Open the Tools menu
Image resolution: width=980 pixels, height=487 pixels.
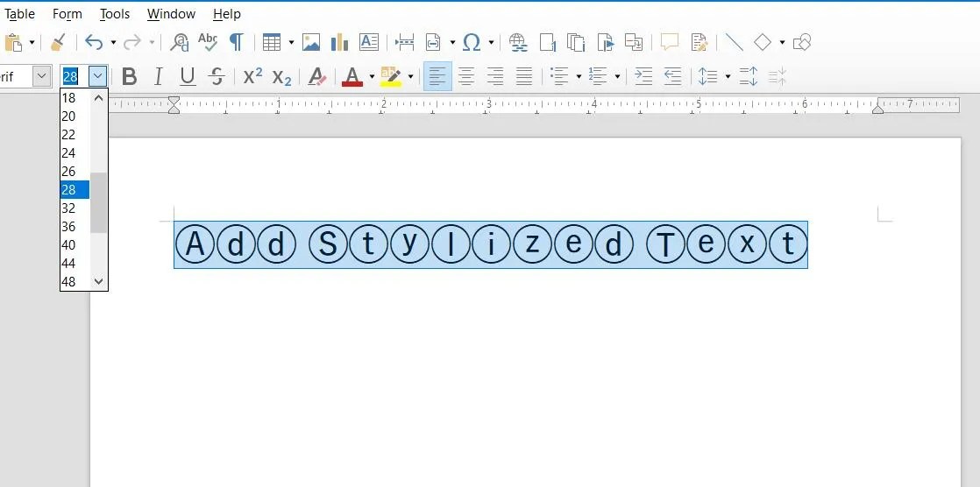tap(115, 14)
